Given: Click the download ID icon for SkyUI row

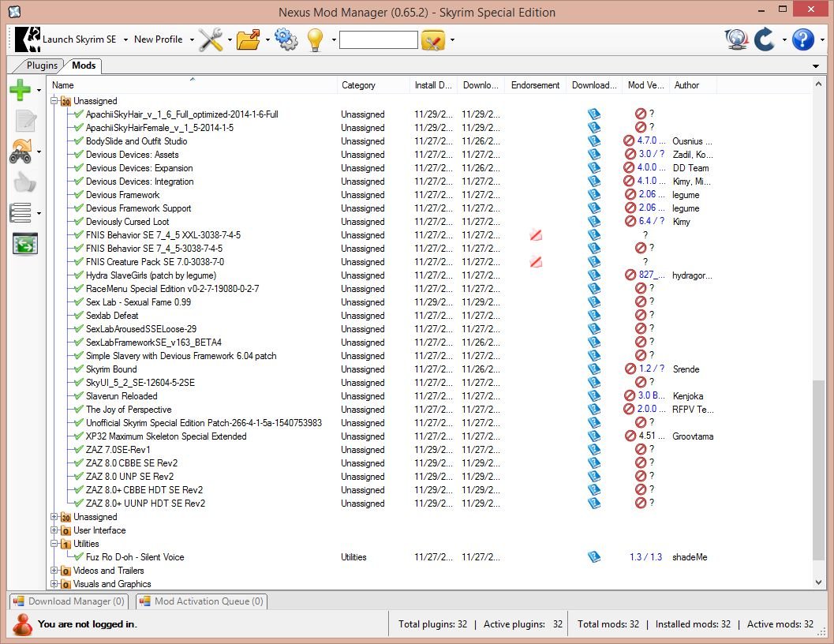Looking at the screenshot, I should [594, 382].
